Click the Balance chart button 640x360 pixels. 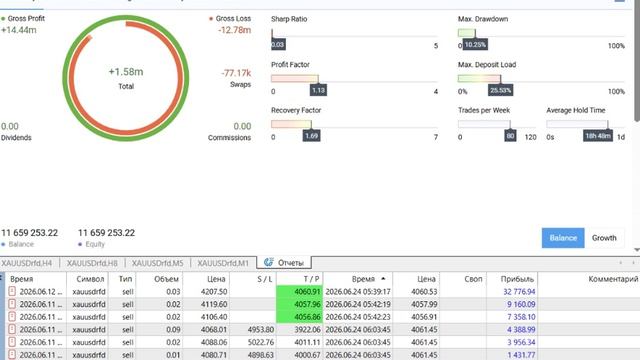563,238
